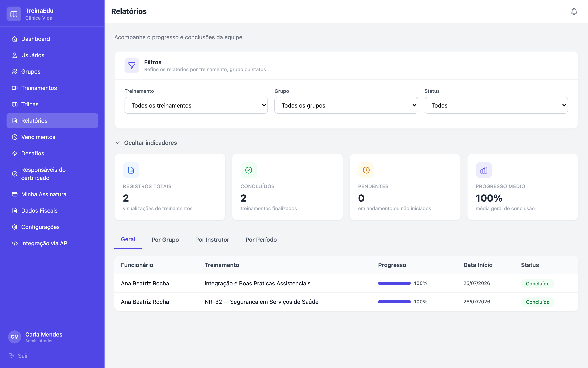
Task: Click Concluído badge in Integração row
Action: 537,284
